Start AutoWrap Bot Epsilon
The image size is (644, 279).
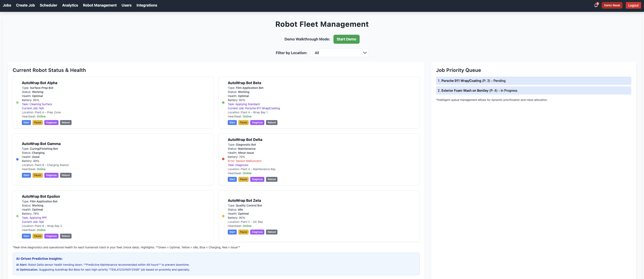coord(26,236)
